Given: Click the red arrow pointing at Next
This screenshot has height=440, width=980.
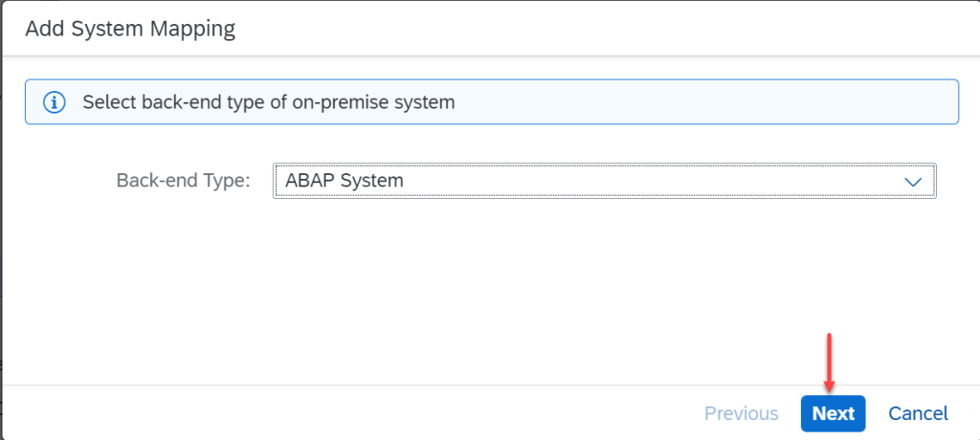Looking at the screenshot, I should [x=829, y=363].
